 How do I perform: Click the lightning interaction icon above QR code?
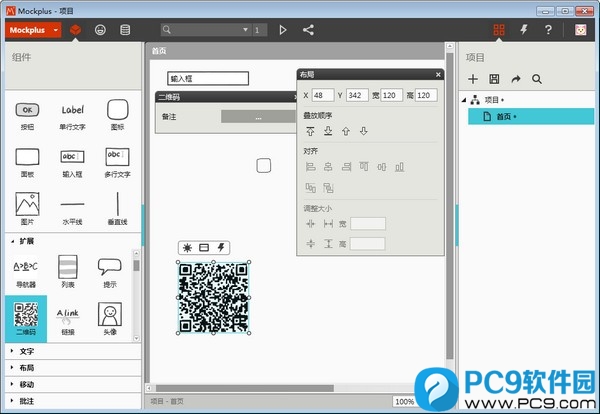[x=221, y=248]
